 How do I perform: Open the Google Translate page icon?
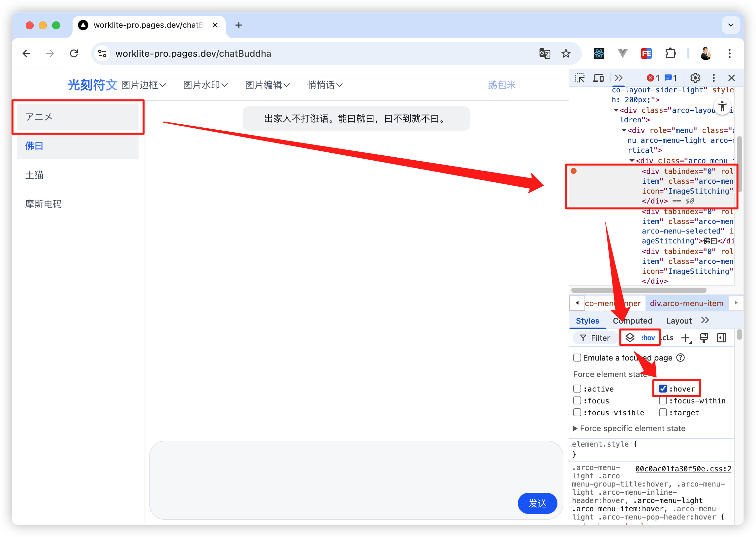(x=545, y=53)
